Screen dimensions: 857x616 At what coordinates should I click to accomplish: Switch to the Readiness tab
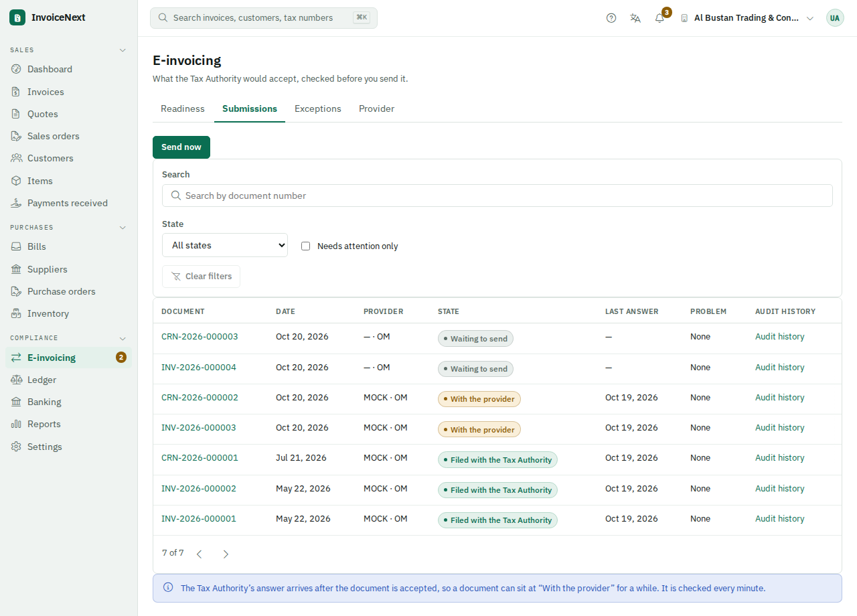(183, 108)
